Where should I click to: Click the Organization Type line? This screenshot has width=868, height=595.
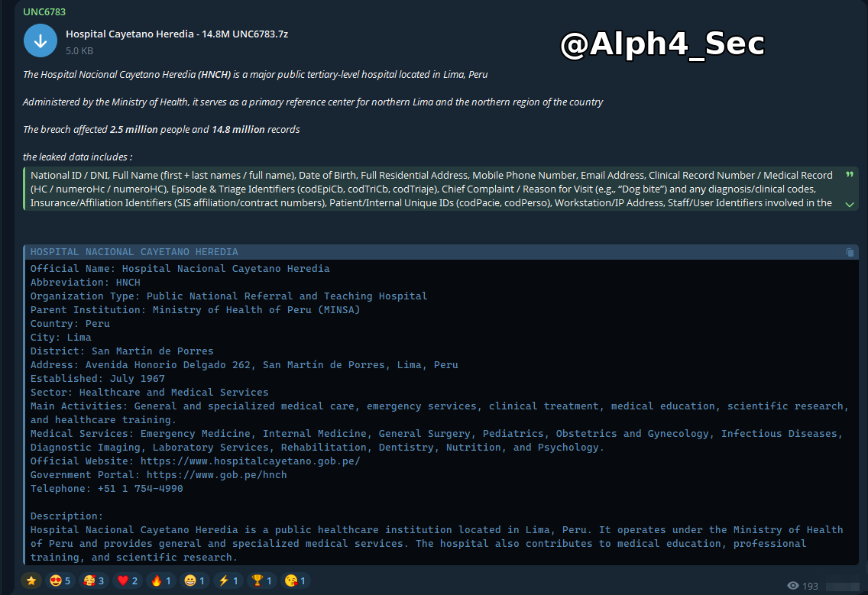228,296
